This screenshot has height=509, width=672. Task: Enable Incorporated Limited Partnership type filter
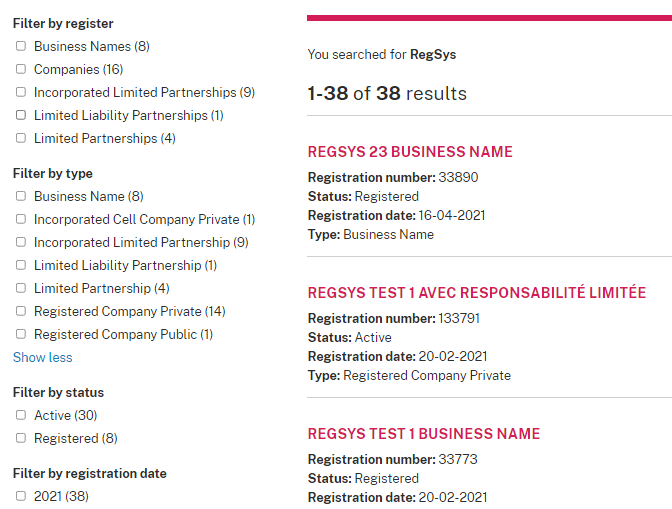coord(21,242)
